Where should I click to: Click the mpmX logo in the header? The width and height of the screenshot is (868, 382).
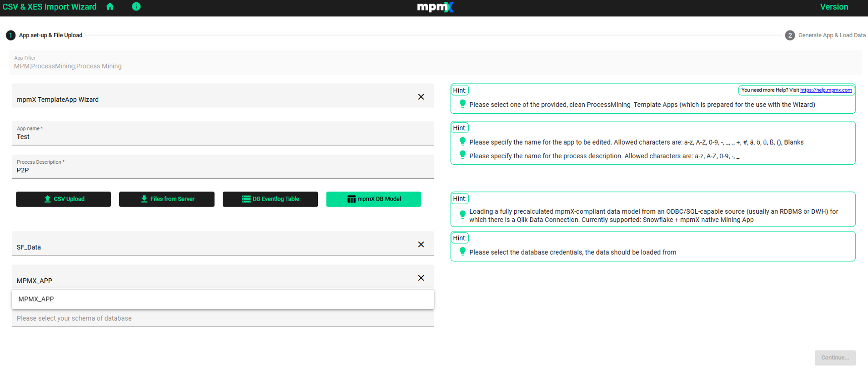436,7
